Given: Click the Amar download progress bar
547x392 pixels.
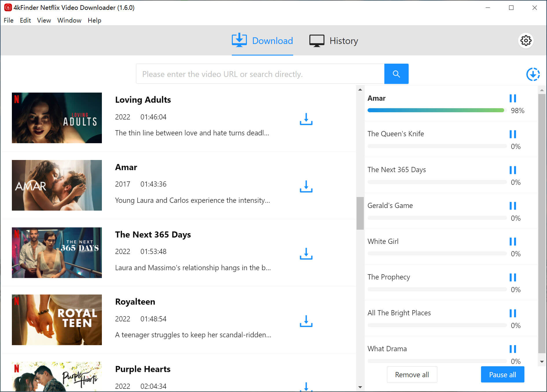Looking at the screenshot, I should 436,110.
